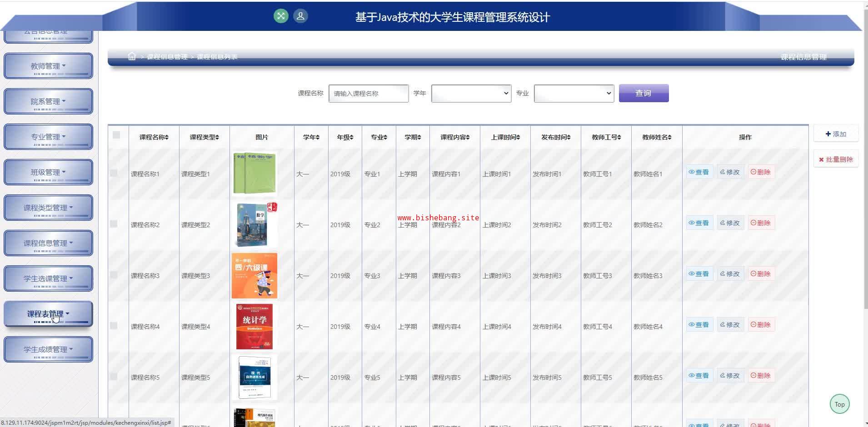Expand the 院系管理 sidebar menu

pyautogui.click(x=48, y=101)
